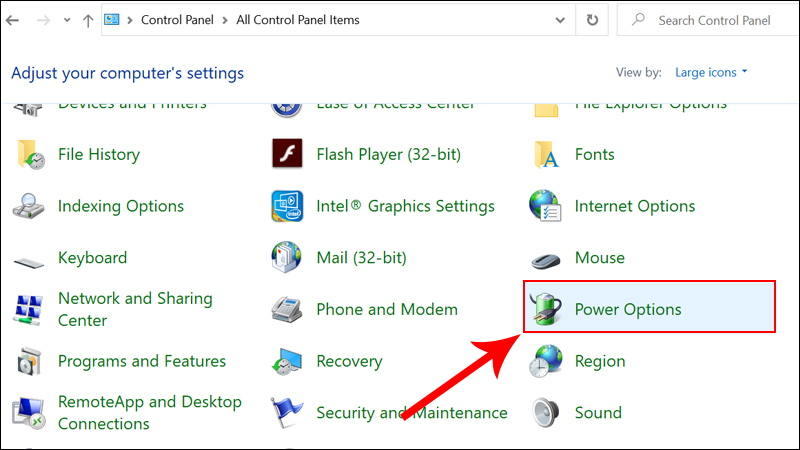This screenshot has height=450, width=800.
Task: Click the Network and Sharing Center icon
Action: tap(29, 310)
